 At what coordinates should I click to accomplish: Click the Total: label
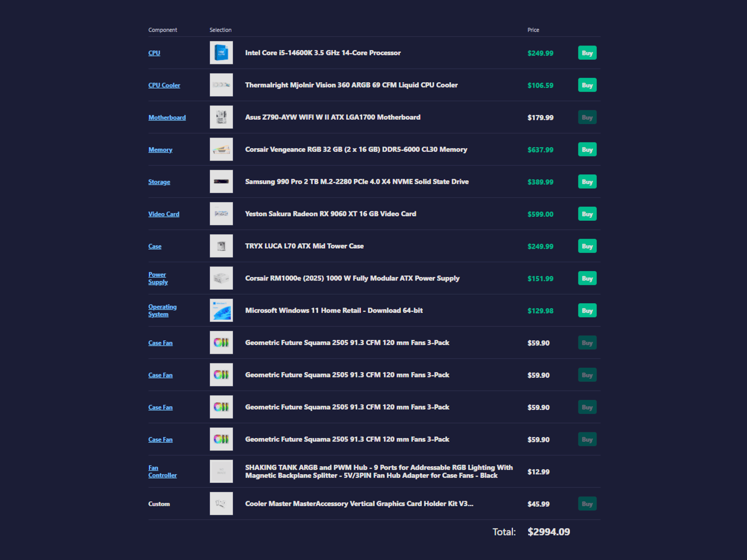[x=504, y=532]
